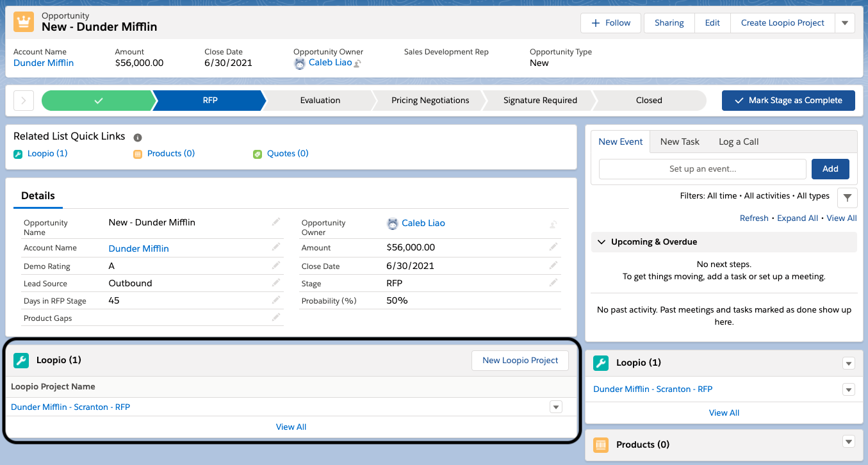The image size is (868, 465).
Task: Switch to the Log a Call tab
Action: (740, 142)
